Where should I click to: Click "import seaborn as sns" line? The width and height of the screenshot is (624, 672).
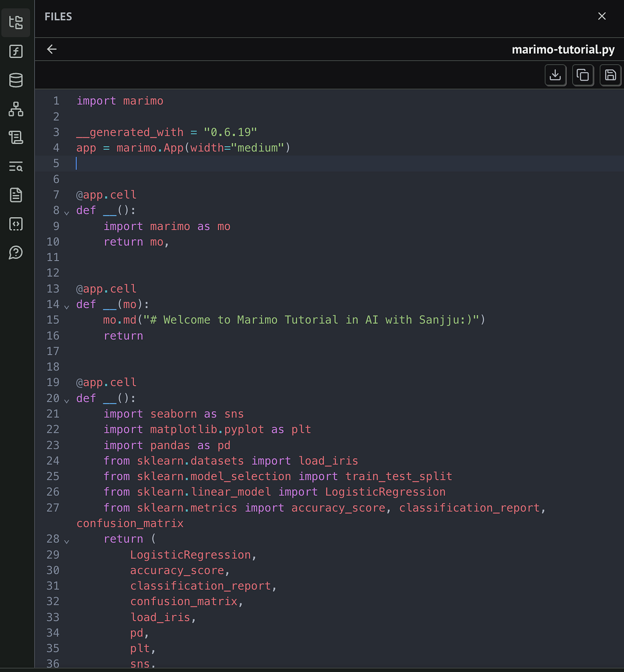click(174, 414)
